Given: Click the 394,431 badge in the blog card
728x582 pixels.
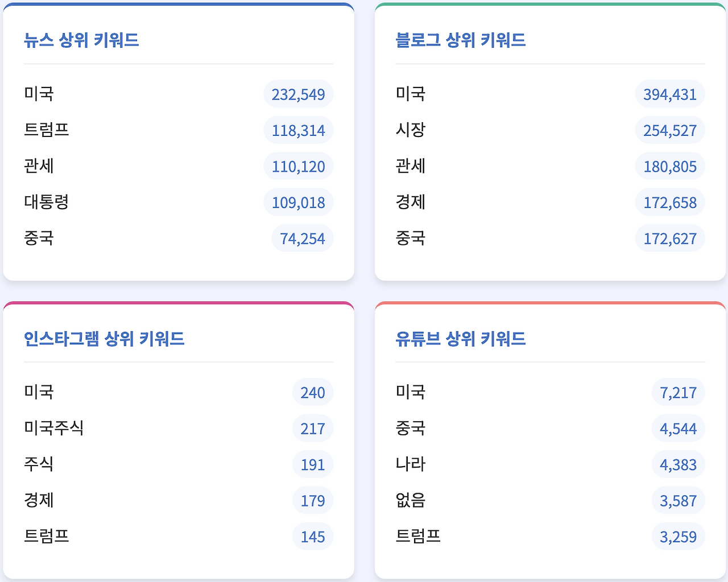Looking at the screenshot, I should [669, 94].
